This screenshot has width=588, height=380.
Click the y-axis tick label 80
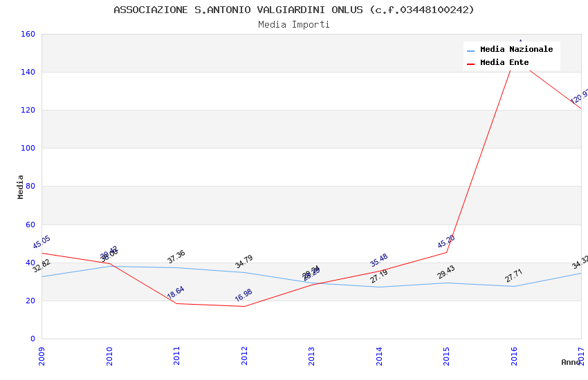30,186
